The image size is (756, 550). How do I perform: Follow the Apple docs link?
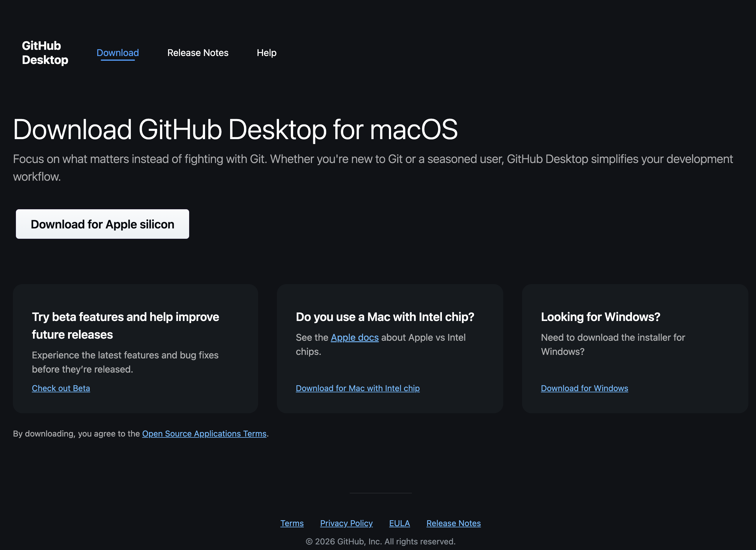pos(355,337)
